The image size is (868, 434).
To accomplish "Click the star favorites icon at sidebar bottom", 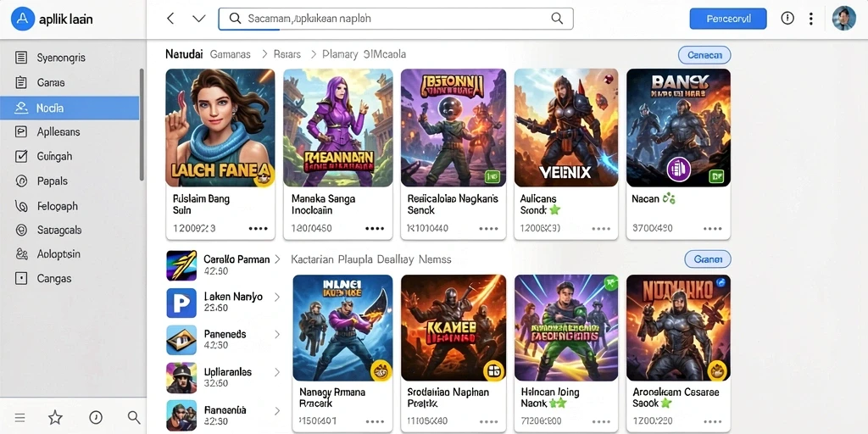I will pos(55,417).
